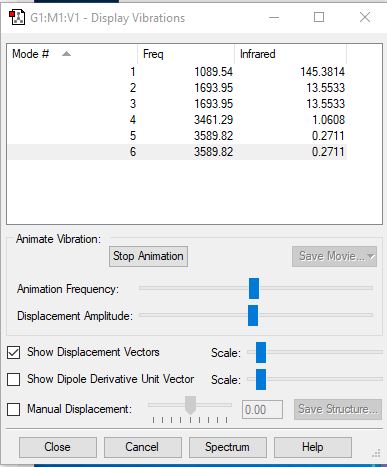
Task: Open the Spectrum view
Action: pyautogui.click(x=228, y=447)
